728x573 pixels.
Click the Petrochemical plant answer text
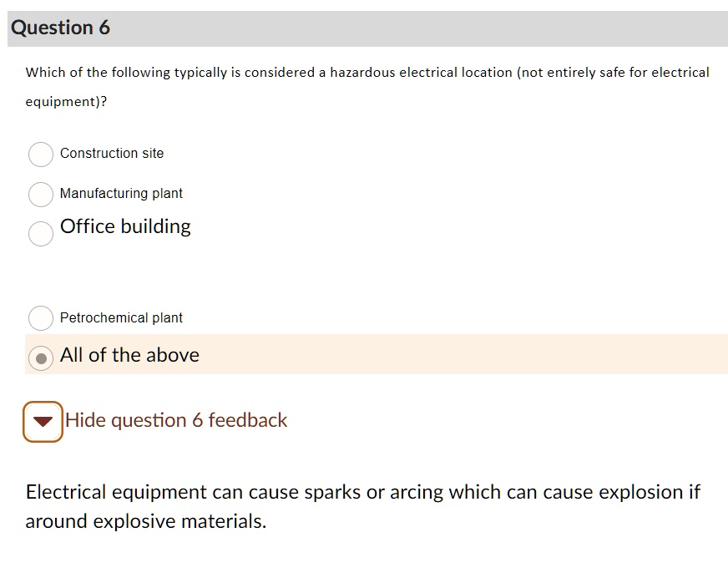pos(120,318)
